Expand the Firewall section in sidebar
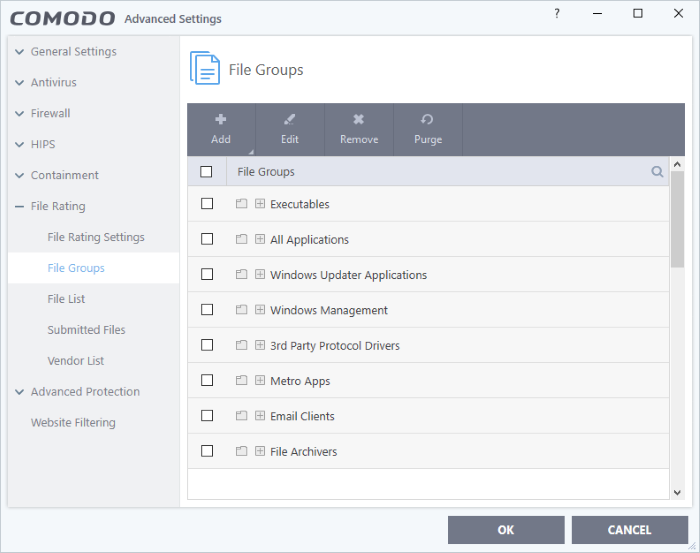The image size is (700, 553). tap(50, 113)
